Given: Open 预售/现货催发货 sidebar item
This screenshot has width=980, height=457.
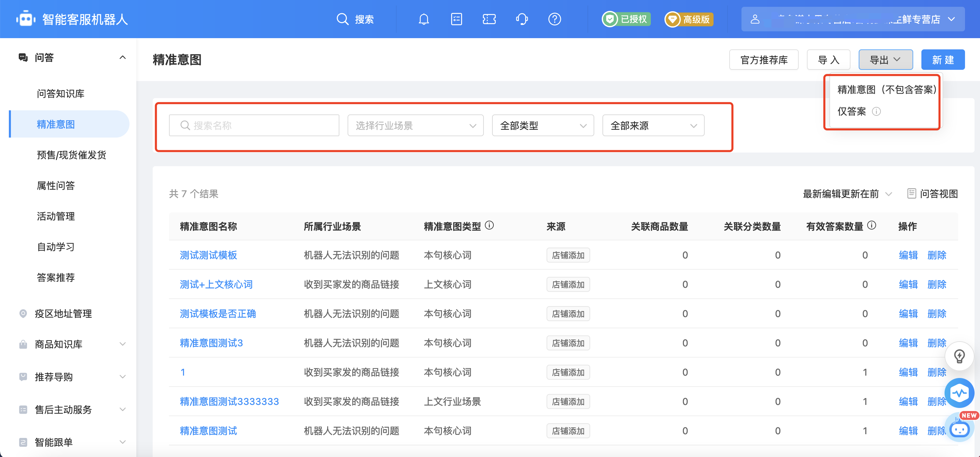Looking at the screenshot, I should coord(71,155).
